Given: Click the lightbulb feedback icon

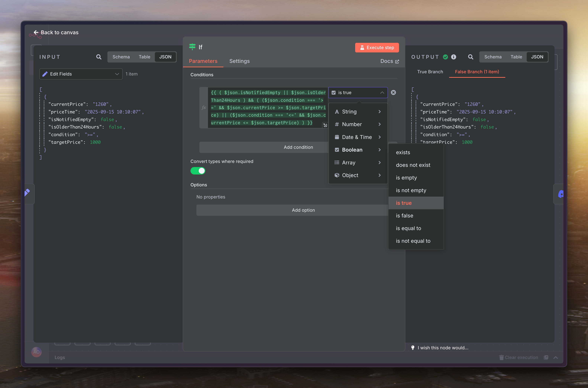Looking at the screenshot, I should pyautogui.click(x=413, y=348).
